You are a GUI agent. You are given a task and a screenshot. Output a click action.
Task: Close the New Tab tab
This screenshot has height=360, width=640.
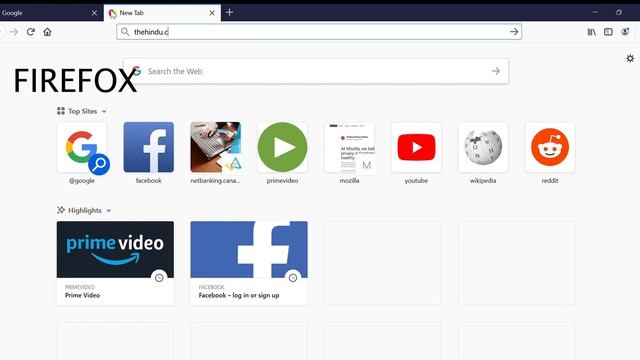click(212, 13)
